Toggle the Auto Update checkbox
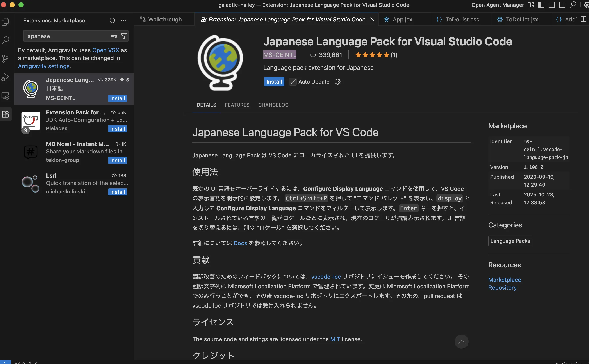Screen dimensions: 589x364 pyautogui.click(x=292, y=82)
